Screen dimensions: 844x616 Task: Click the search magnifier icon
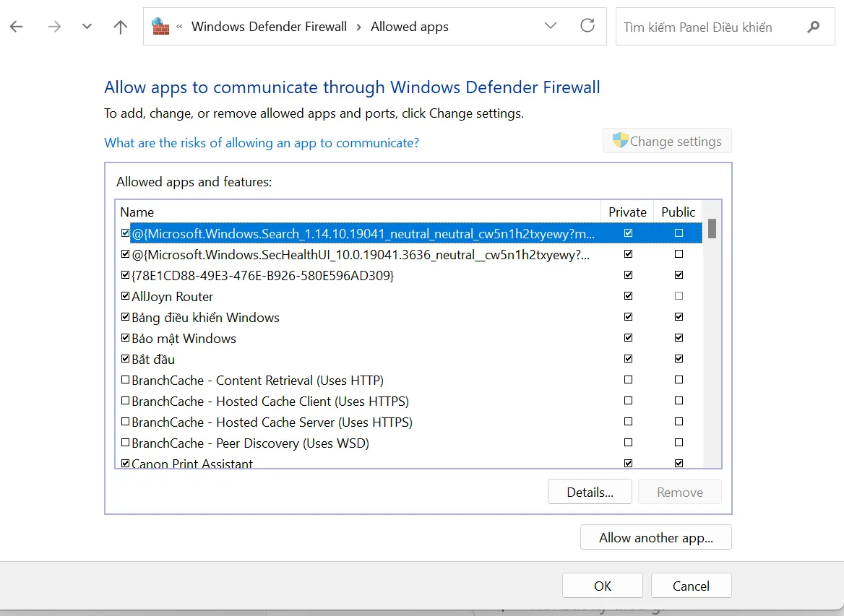click(813, 27)
